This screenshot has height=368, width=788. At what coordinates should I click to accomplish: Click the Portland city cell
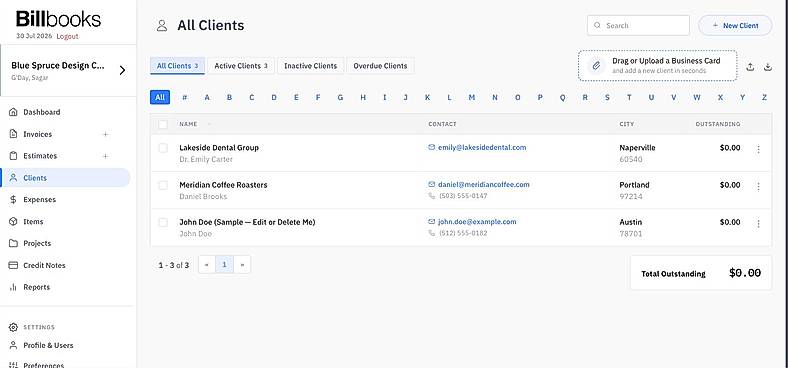pyautogui.click(x=634, y=185)
